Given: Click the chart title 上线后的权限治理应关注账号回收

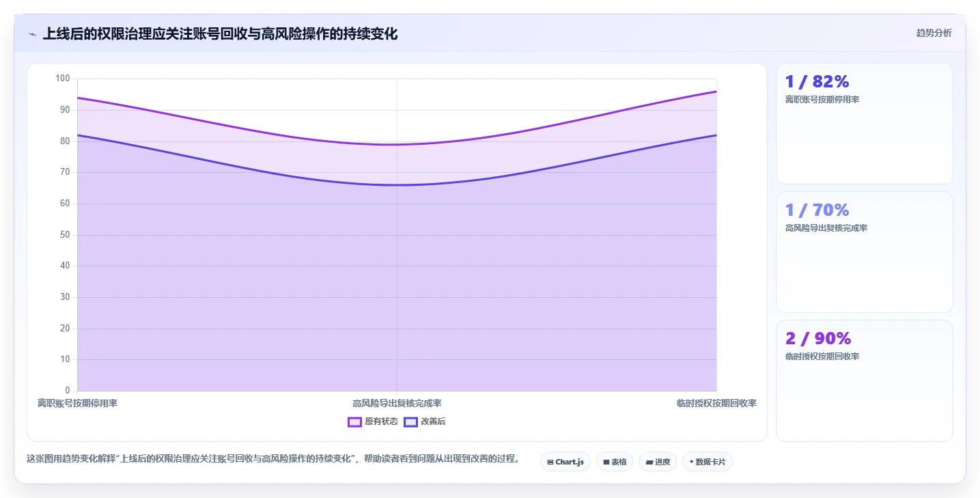Looking at the screenshot, I should pyautogui.click(x=220, y=33).
